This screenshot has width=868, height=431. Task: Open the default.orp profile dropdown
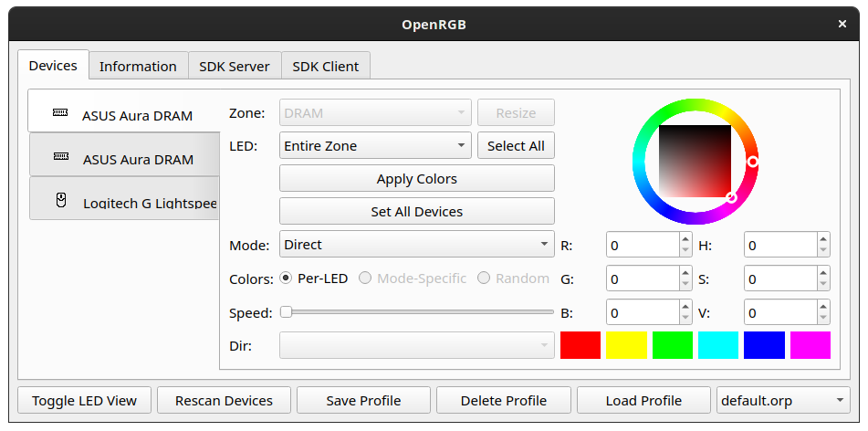point(783,401)
